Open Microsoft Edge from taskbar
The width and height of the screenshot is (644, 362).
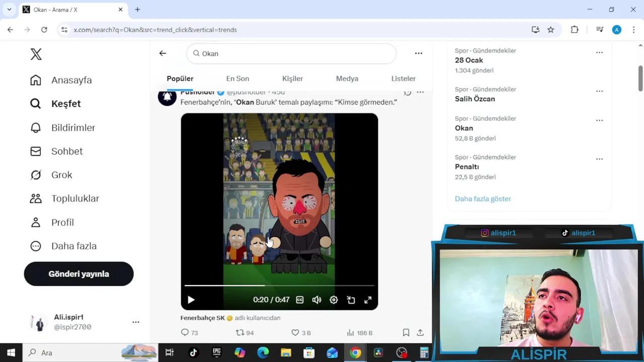tap(263, 353)
